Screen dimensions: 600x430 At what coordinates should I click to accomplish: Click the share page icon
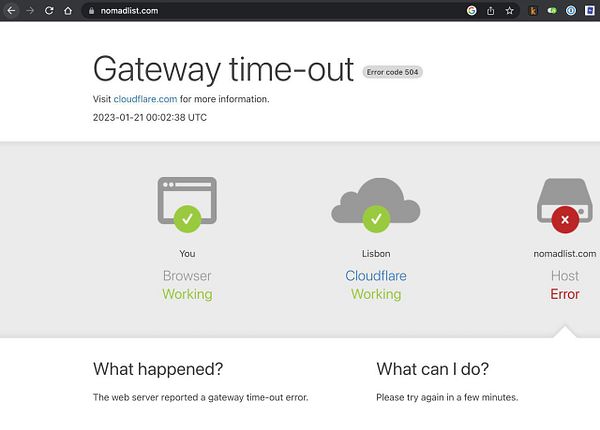[x=491, y=11]
